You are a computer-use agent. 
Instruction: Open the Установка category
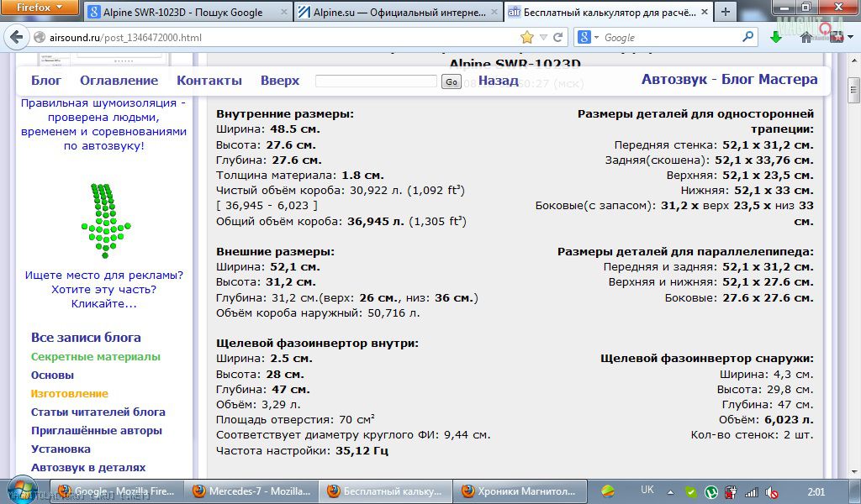61,449
